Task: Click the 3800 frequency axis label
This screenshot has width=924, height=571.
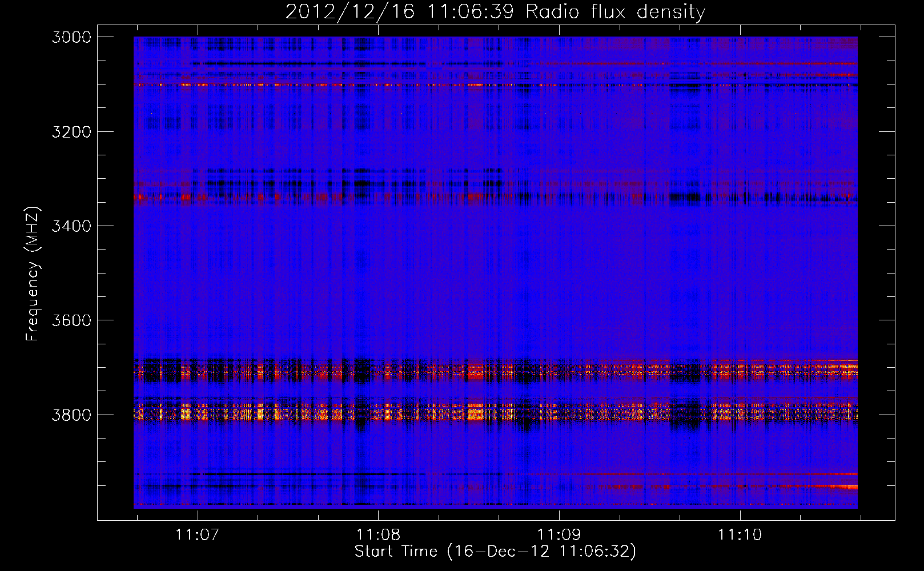Action: [71, 415]
